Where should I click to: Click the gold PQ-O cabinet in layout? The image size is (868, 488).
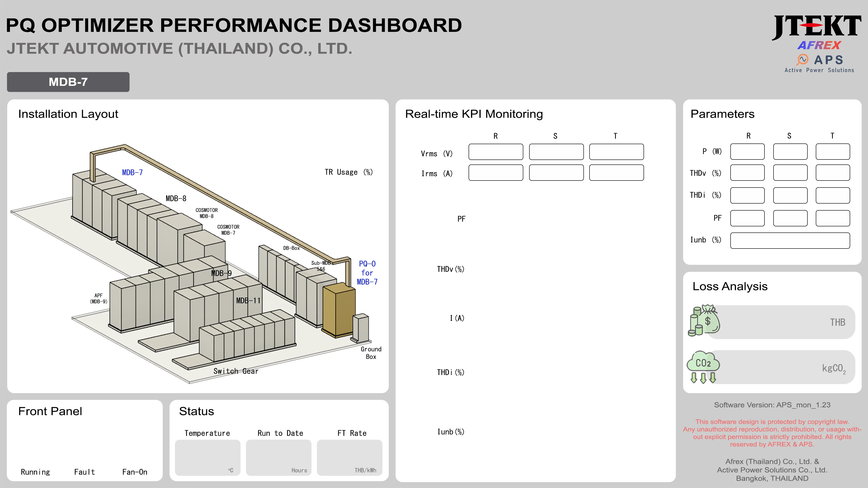click(x=339, y=310)
